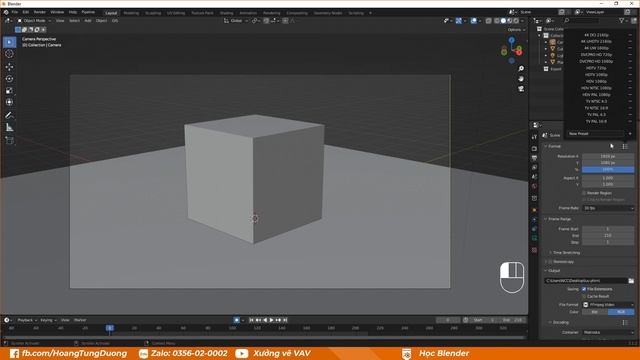640x360 pixels.
Task: Switch to the Layout workspace tab
Action: [x=111, y=13]
